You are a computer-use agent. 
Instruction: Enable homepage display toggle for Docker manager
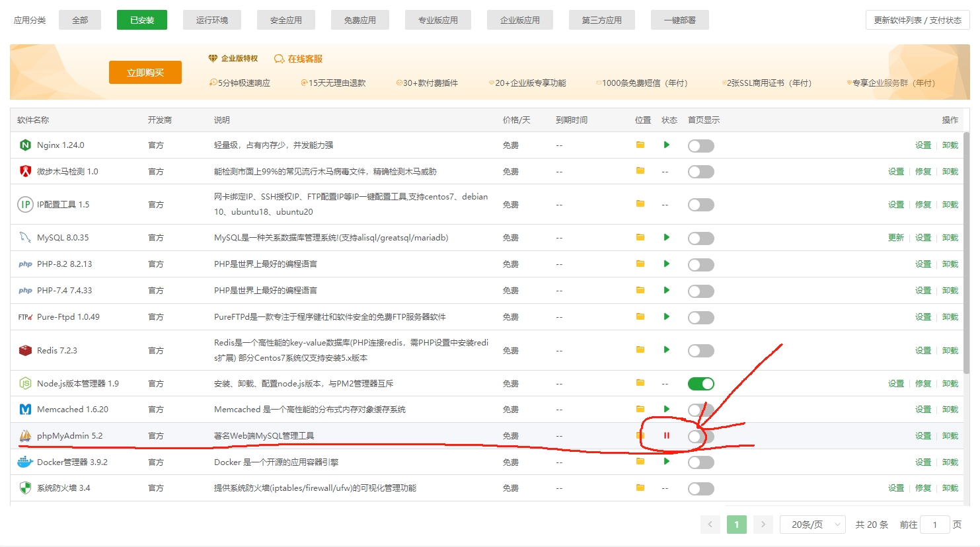(700, 462)
